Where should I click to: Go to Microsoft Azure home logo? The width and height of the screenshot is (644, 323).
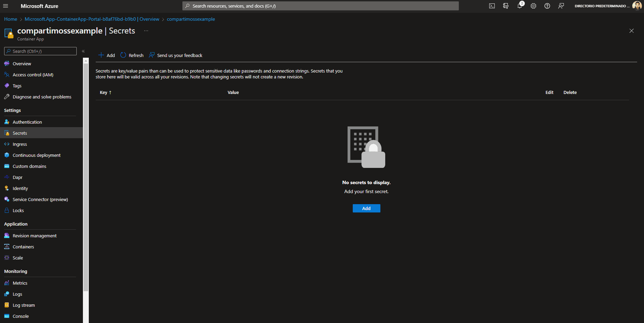pyautogui.click(x=39, y=6)
